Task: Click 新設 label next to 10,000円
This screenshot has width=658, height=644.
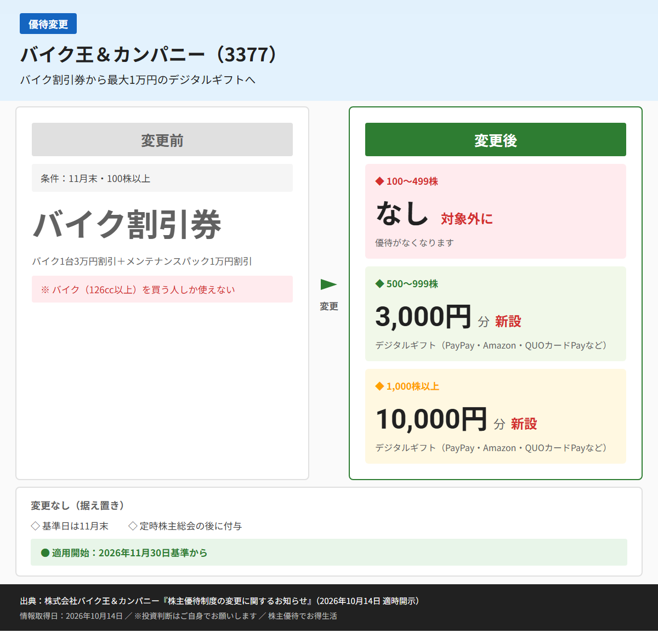Action: click(x=524, y=424)
